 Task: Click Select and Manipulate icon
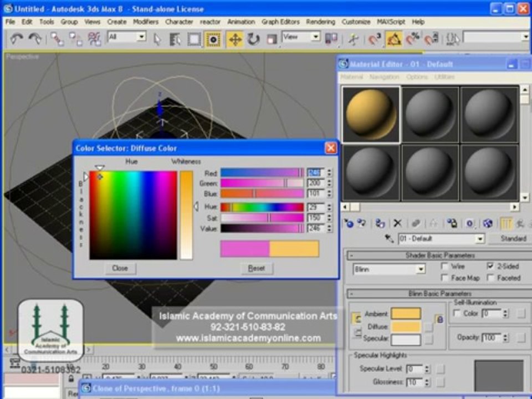(x=353, y=39)
